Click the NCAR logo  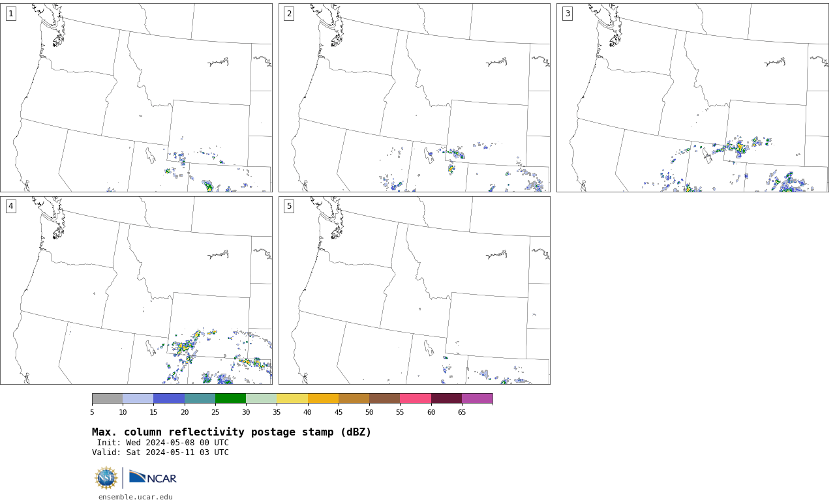pos(153,478)
